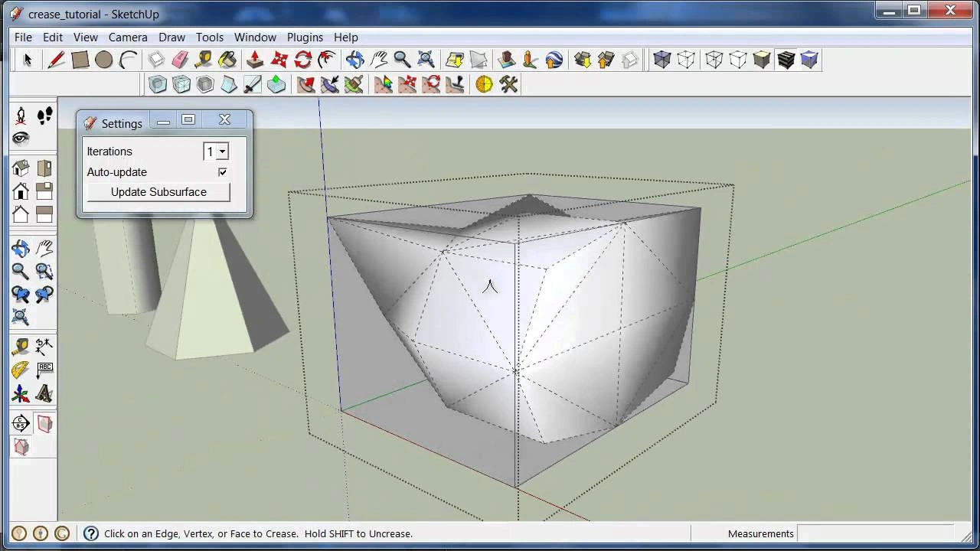
Task: Open the Edit menu
Action: coord(53,37)
